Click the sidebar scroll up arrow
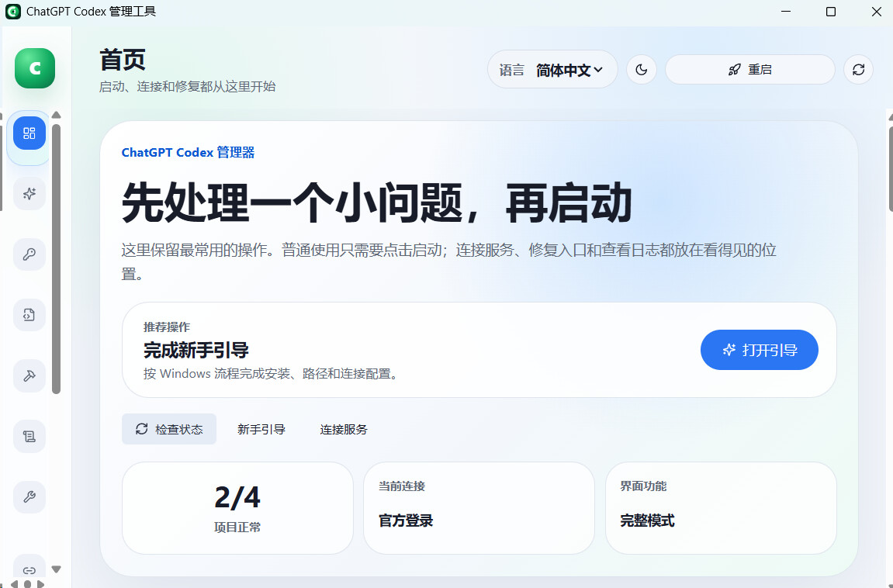This screenshot has width=893, height=588. point(56,115)
